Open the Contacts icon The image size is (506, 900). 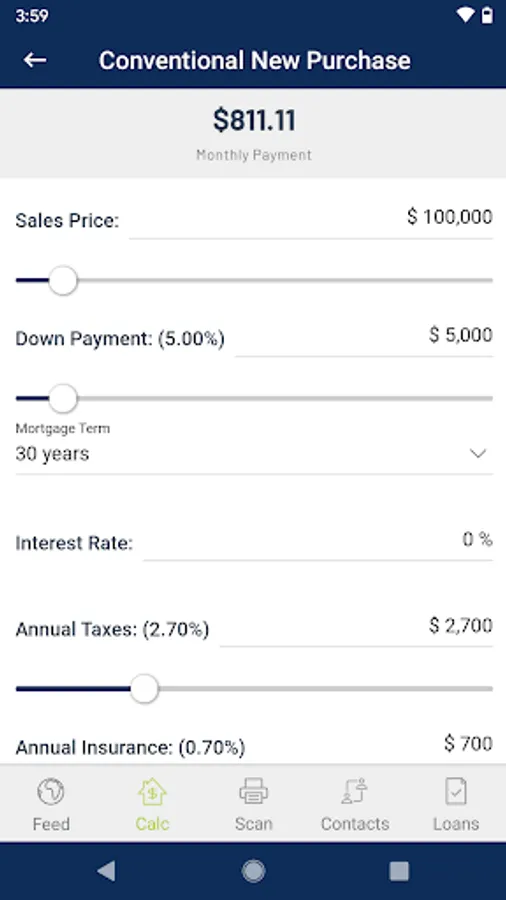(355, 792)
